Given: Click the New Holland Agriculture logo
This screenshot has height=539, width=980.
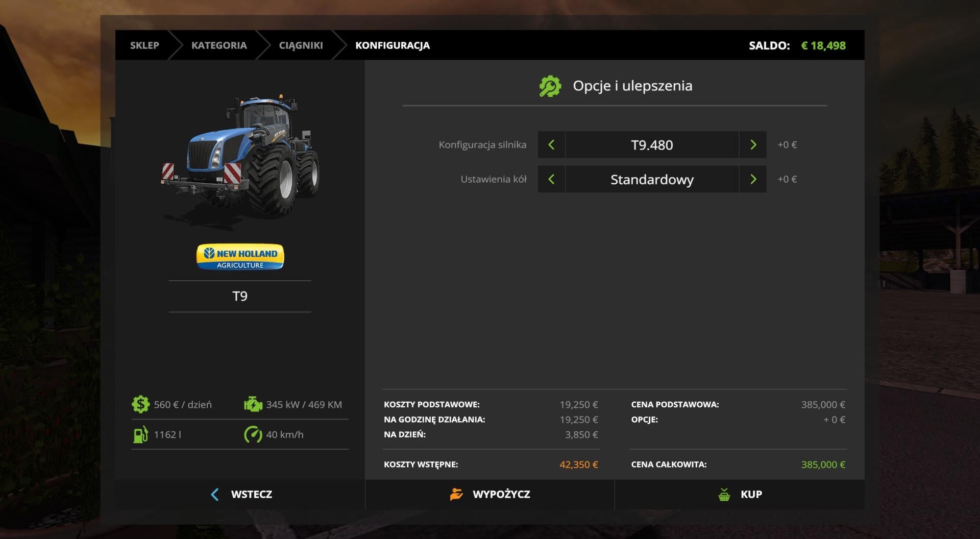Looking at the screenshot, I should click(240, 257).
